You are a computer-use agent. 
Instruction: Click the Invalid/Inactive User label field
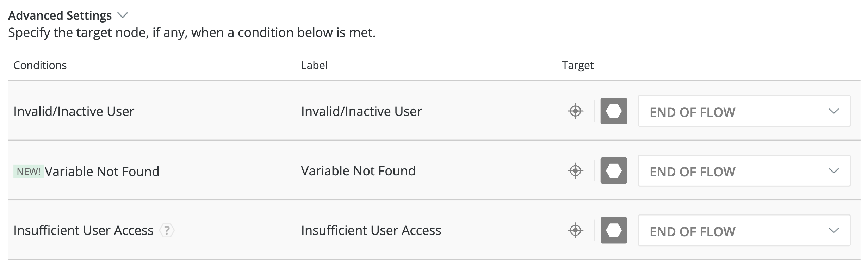coord(361,111)
